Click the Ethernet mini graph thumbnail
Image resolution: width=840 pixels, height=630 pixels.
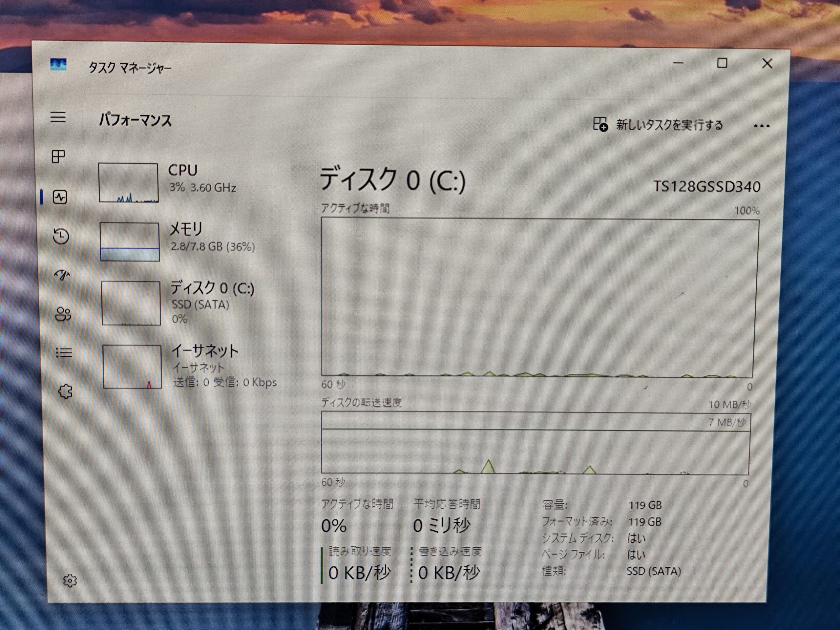pyautogui.click(x=132, y=367)
